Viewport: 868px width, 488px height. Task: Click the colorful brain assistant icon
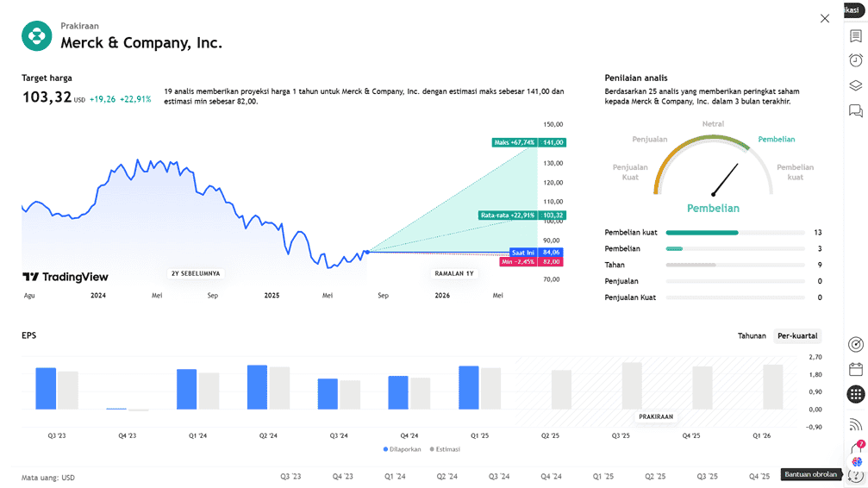(x=857, y=461)
